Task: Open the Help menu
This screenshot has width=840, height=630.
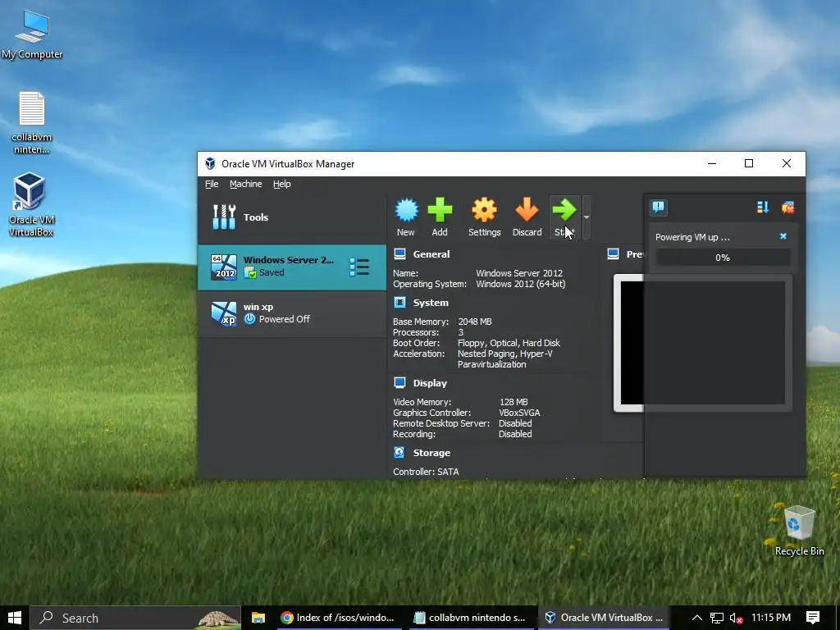Action: coord(282,184)
